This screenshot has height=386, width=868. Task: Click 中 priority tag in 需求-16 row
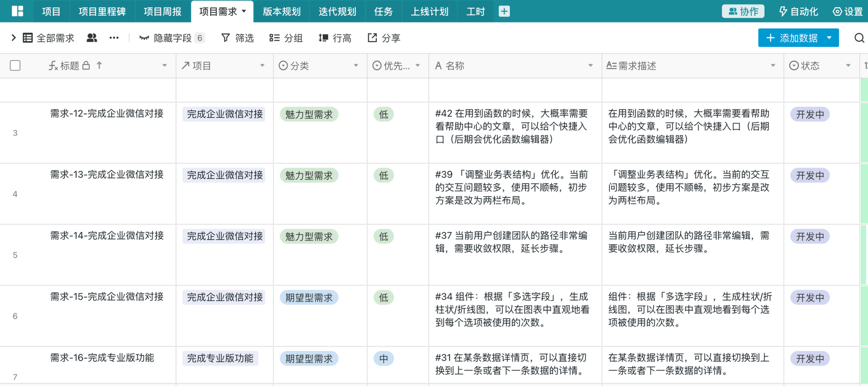tap(384, 359)
